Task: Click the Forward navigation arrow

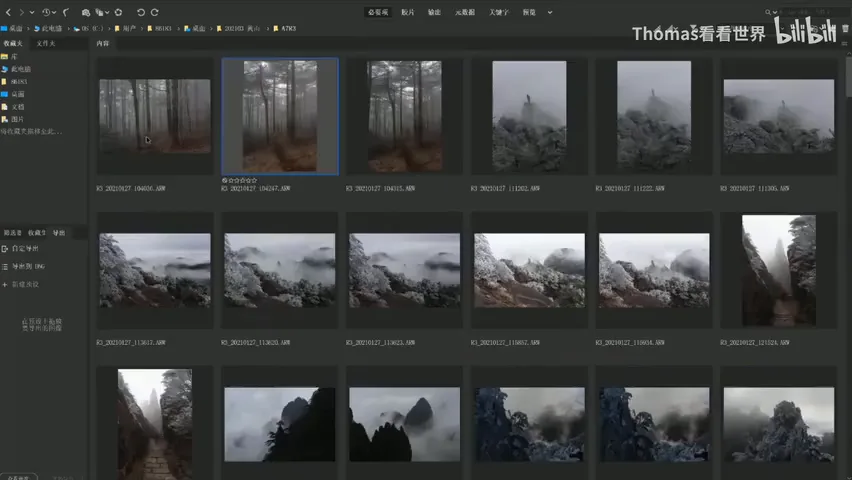Action: click(x=21, y=12)
